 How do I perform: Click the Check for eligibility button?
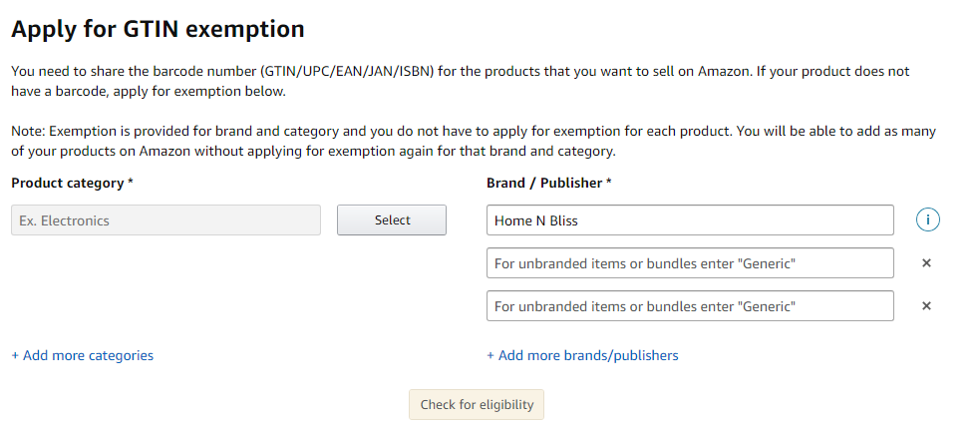tap(477, 405)
